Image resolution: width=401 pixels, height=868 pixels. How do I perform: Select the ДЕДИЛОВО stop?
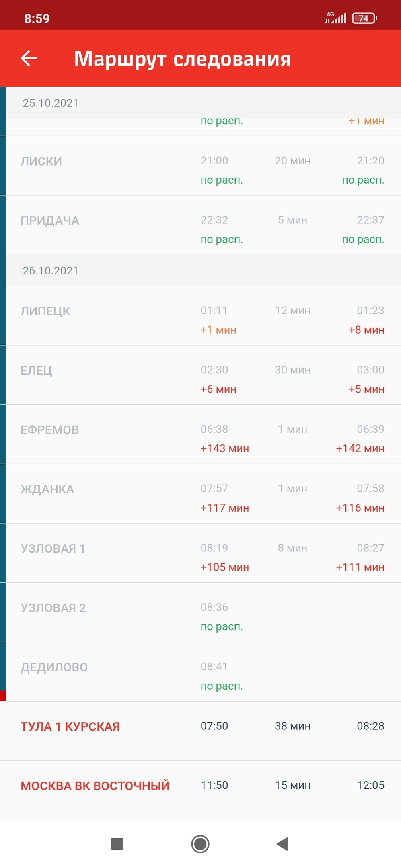[54, 667]
